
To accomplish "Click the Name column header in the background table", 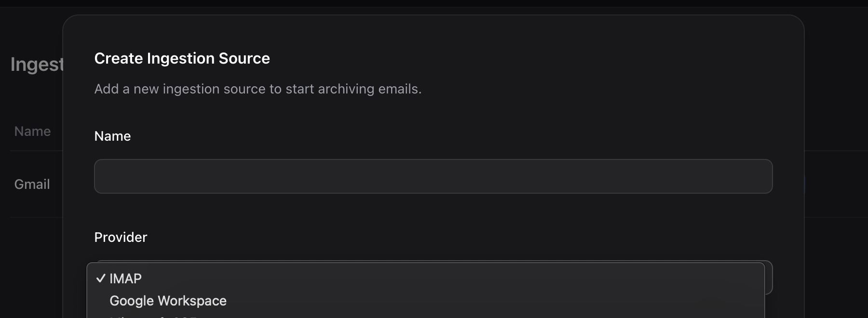I will tap(32, 131).
